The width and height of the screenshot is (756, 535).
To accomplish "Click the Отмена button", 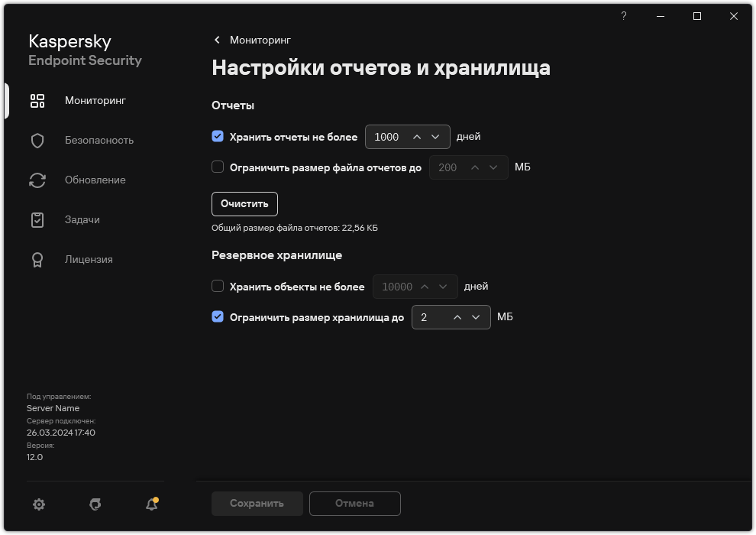I will coord(354,504).
